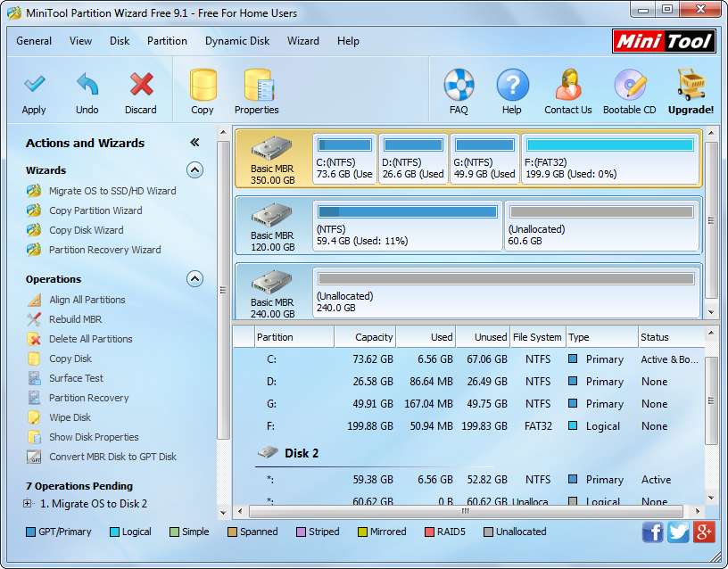Select the 60.6 GB Unallocated block
The height and width of the screenshot is (569, 728).
pyautogui.click(x=601, y=226)
